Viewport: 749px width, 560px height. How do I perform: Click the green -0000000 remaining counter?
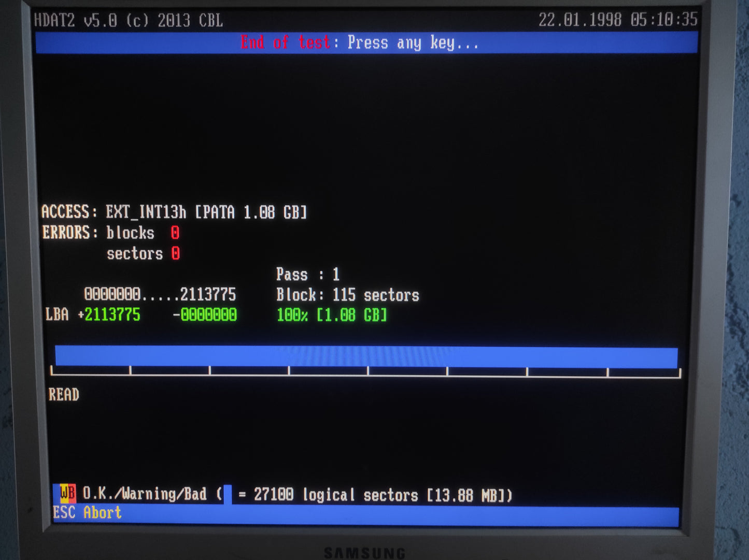[x=205, y=315]
